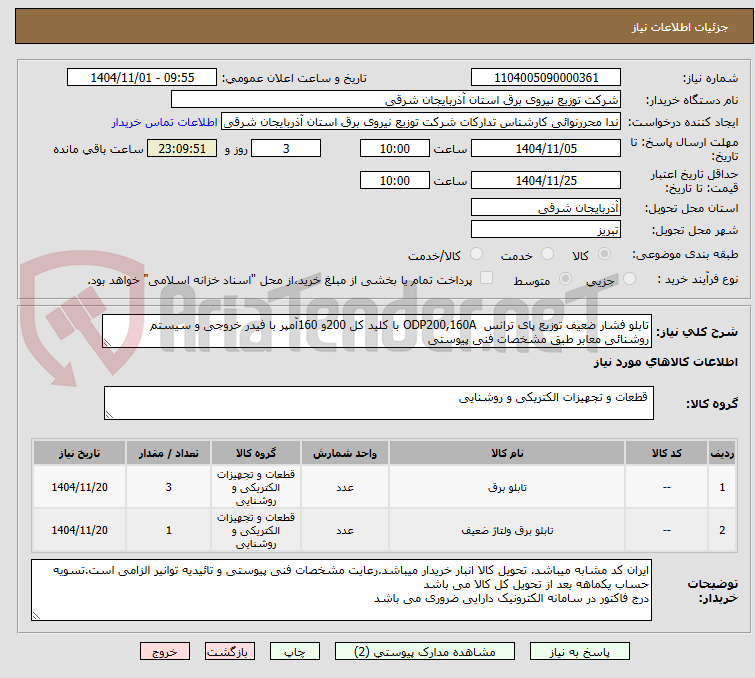Viewport: 755px width, 678px height.
Task: Click the 'تعداد / مقدار' column header
Action: (x=169, y=453)
